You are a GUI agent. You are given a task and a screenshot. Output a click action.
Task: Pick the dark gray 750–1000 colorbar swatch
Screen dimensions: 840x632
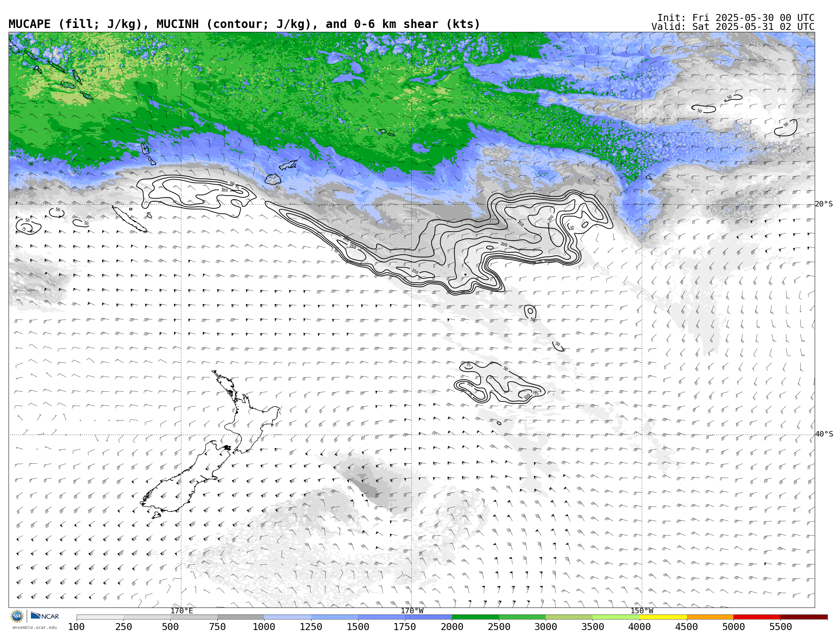point(241,617)
